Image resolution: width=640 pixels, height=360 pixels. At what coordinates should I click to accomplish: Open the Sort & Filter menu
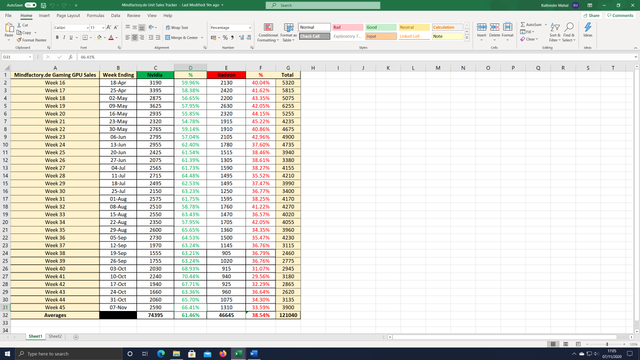coord(555,32)
